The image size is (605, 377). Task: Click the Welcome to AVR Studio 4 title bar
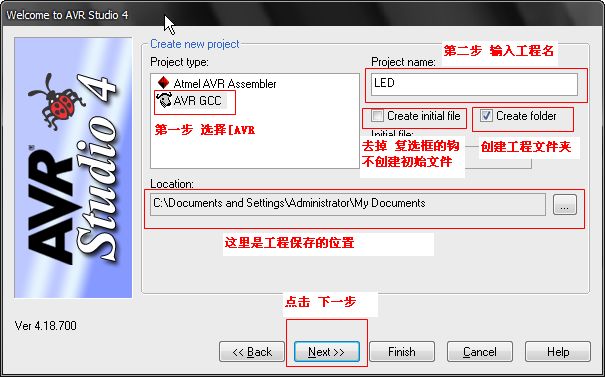click(x=302, y=15)
